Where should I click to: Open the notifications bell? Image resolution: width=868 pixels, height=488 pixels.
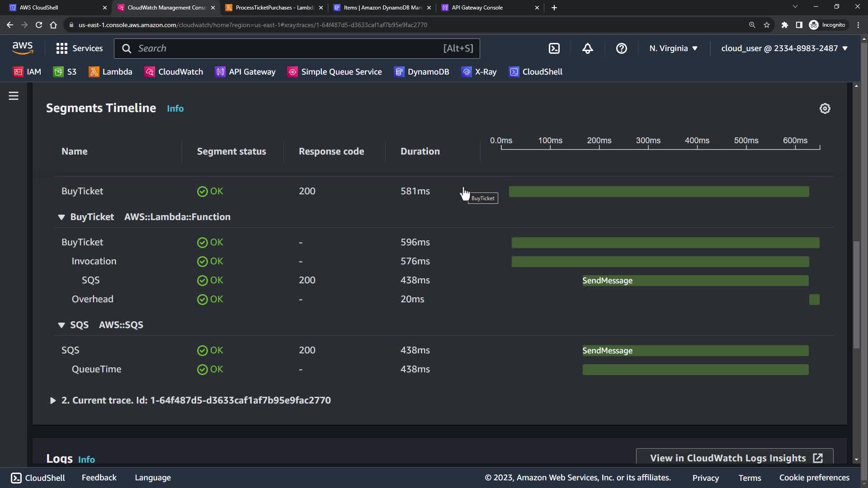(587, 48)
